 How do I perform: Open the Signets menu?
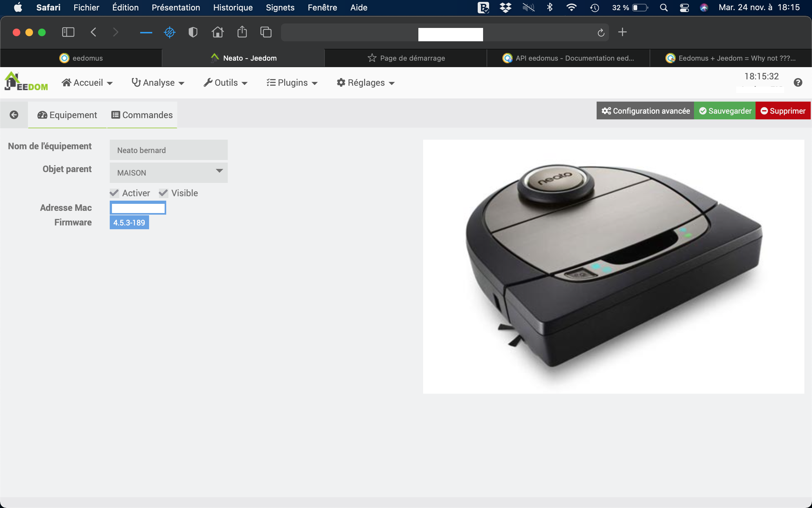280,7
